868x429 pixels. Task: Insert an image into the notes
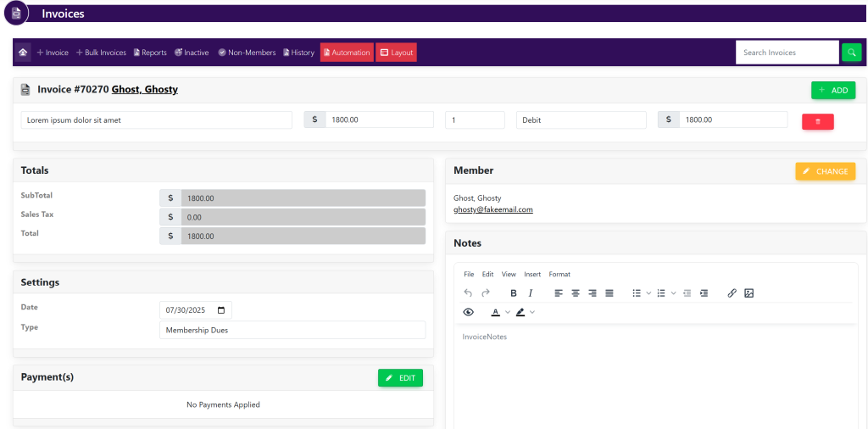[748, 293]
